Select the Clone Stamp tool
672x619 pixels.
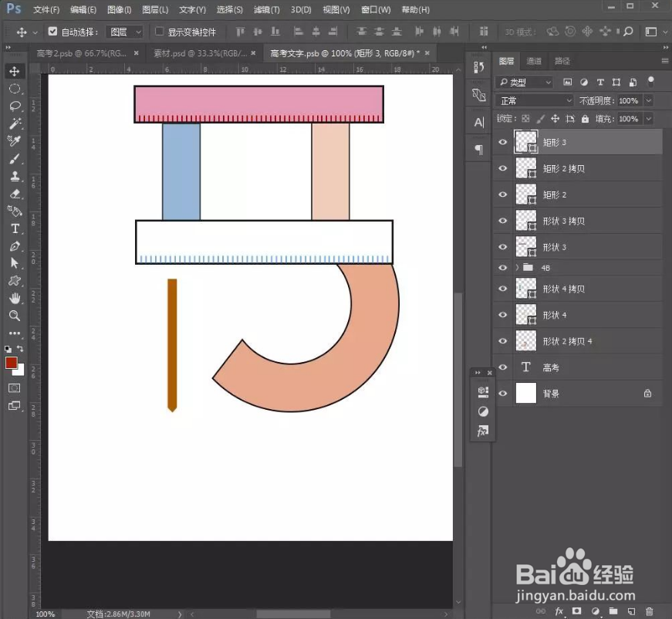coord(15,176)
